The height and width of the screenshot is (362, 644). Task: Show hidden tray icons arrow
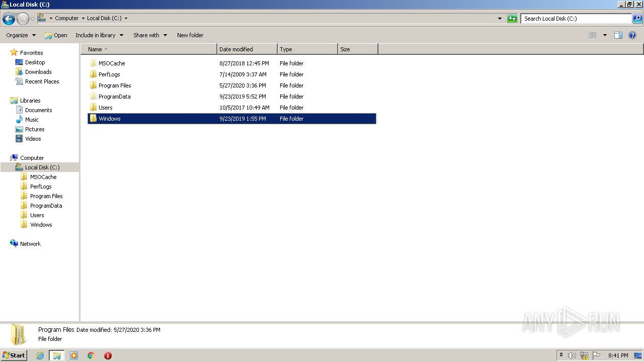561,355
